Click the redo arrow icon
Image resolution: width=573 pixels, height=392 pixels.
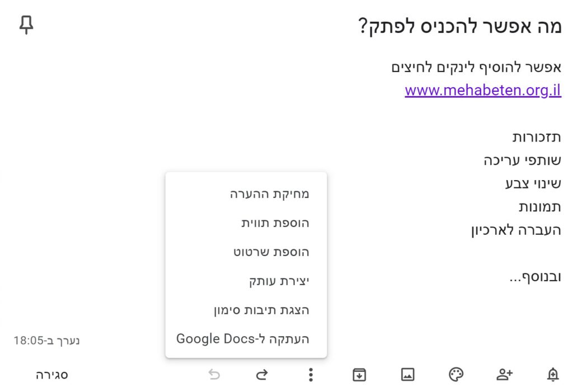(262, 375)
